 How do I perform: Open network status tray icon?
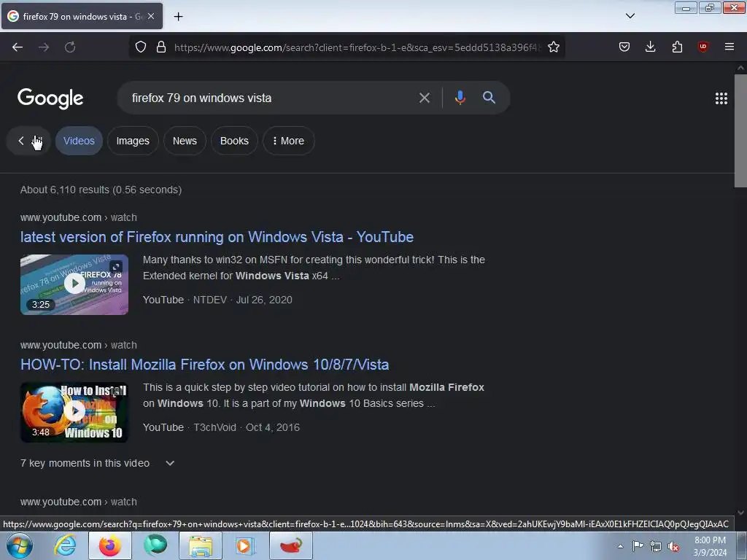(x=656, y=547)
